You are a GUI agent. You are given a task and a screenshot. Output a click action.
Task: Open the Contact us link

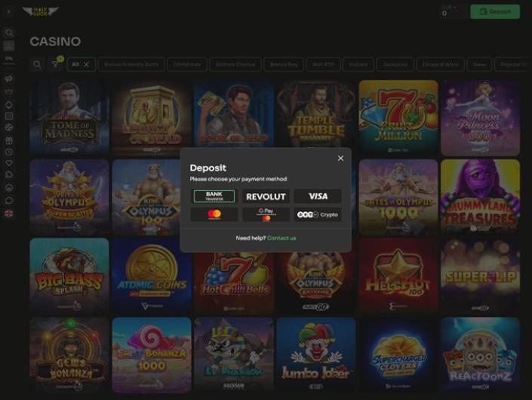(281, 238)
